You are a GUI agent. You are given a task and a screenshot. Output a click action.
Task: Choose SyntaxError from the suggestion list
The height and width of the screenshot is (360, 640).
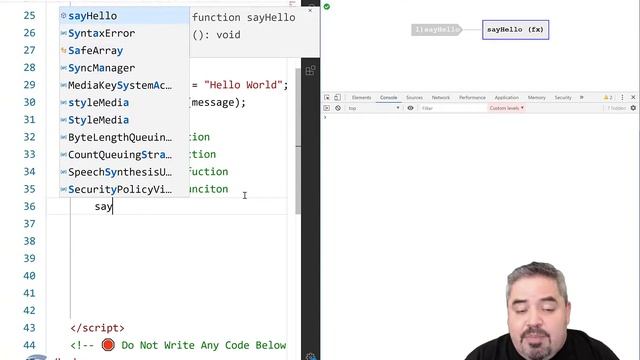tap(124, 33)
